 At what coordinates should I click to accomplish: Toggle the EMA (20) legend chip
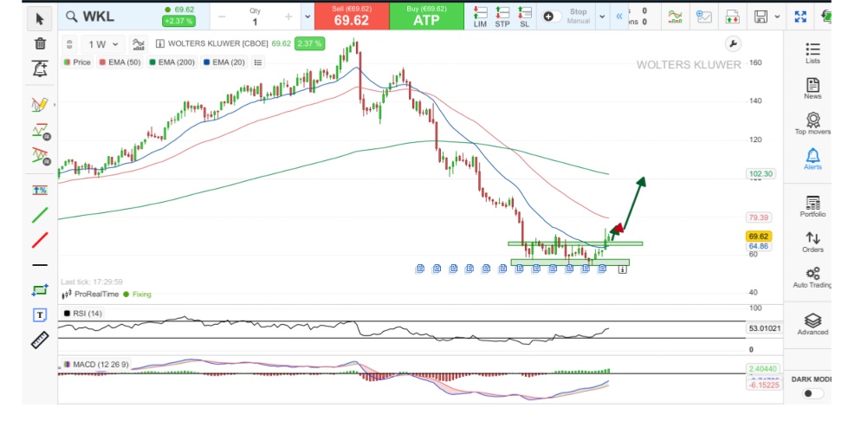tap(223, 62)
